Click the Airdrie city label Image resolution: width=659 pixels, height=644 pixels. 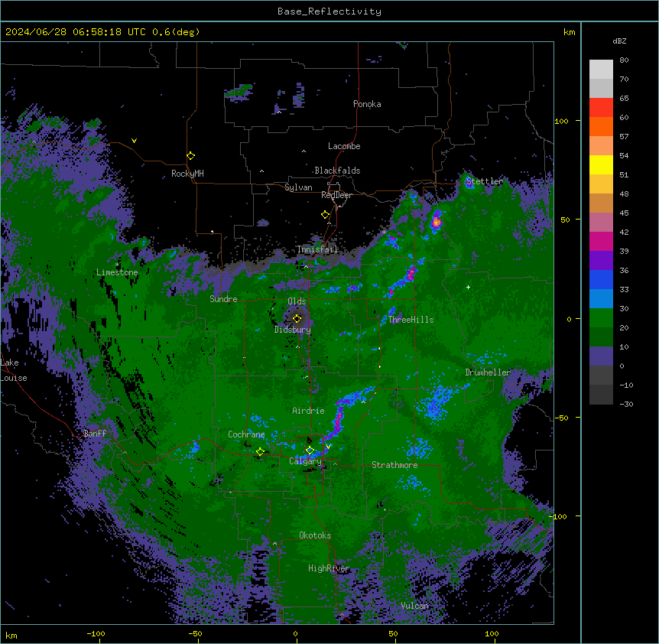point(308,411)
